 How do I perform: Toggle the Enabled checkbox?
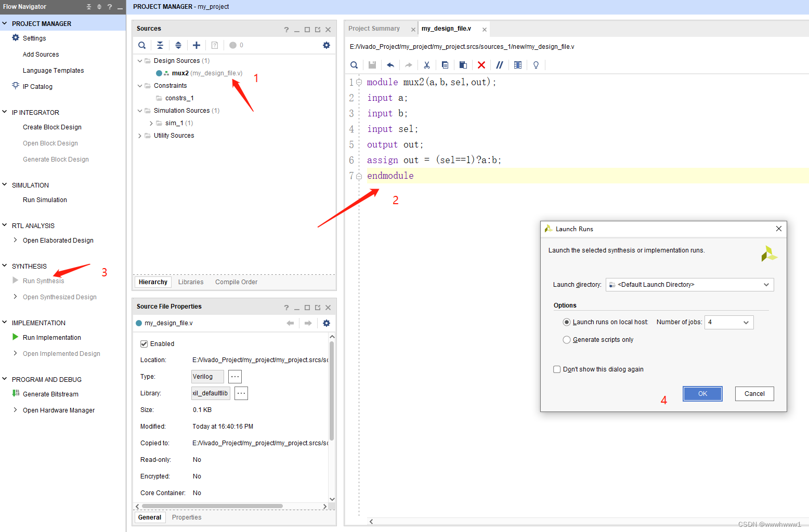(x=144, y=344)
